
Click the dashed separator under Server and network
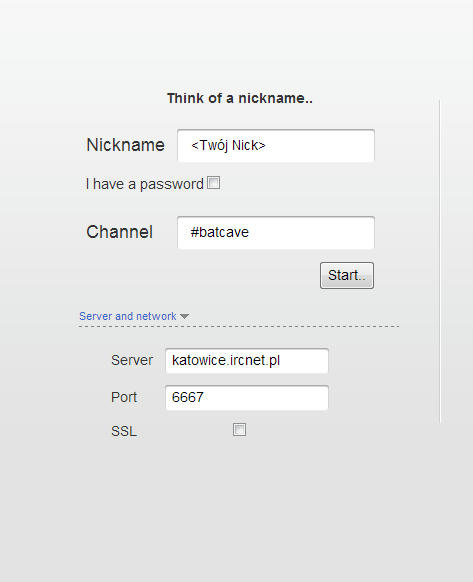point(239,327)
